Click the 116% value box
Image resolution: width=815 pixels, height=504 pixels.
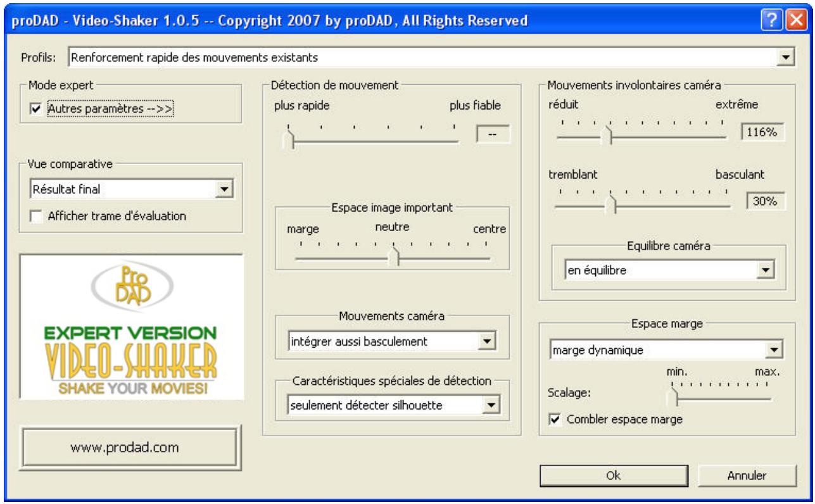762,133
